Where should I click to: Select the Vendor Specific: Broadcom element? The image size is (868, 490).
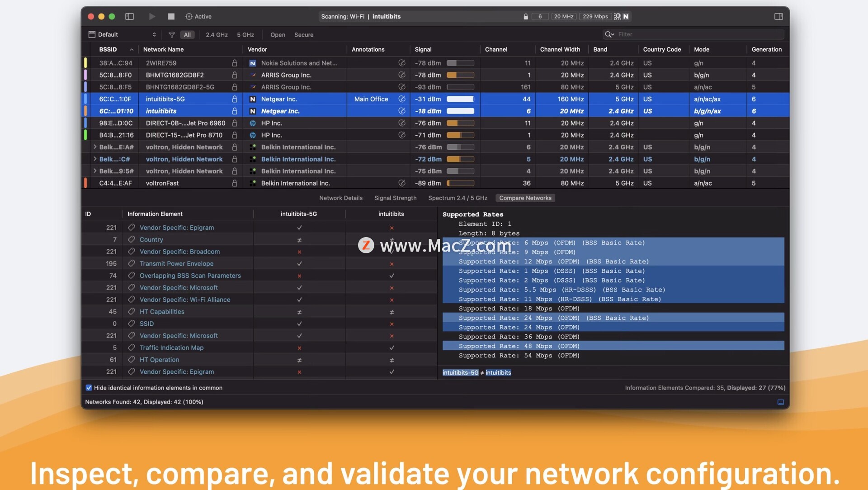click(x=179, y=252)
